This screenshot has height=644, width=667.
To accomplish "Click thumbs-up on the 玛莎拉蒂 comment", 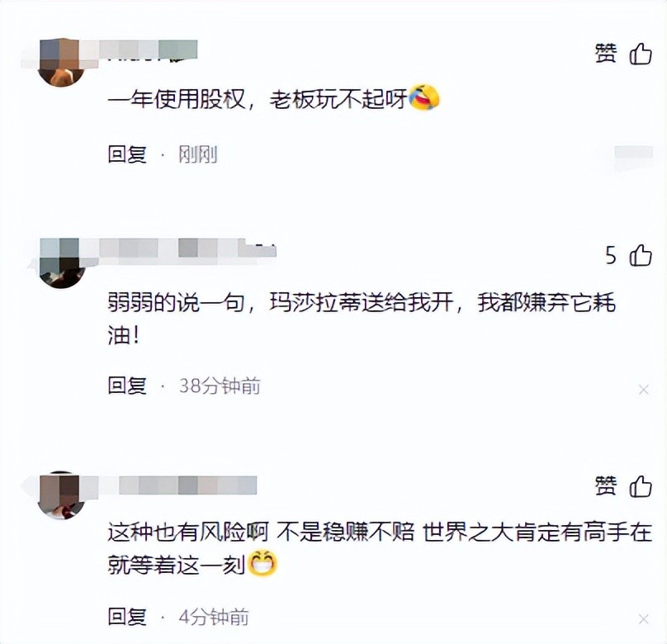I will 641,255.
